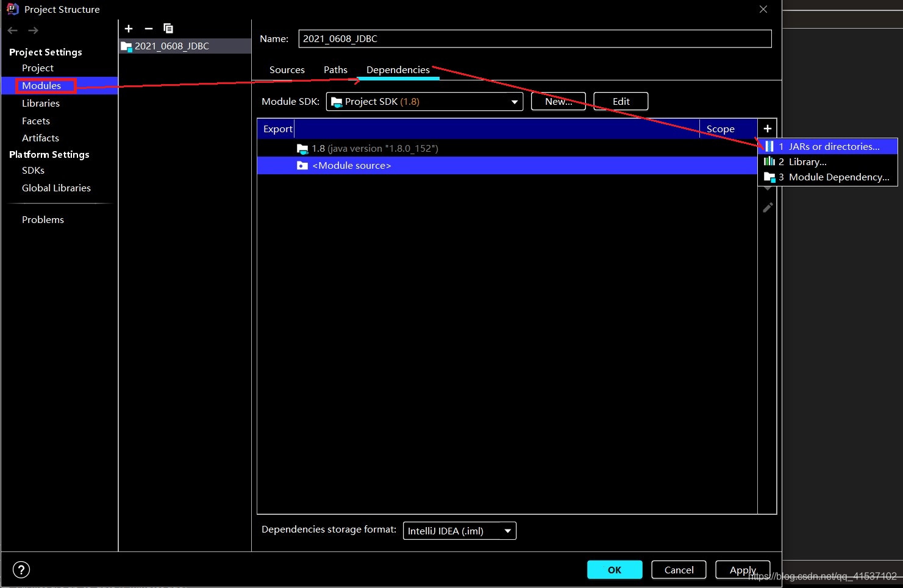The height and width of the screenshot is (588, 903).
Task: Click the New... SDK button
Action: coord(559,101)
